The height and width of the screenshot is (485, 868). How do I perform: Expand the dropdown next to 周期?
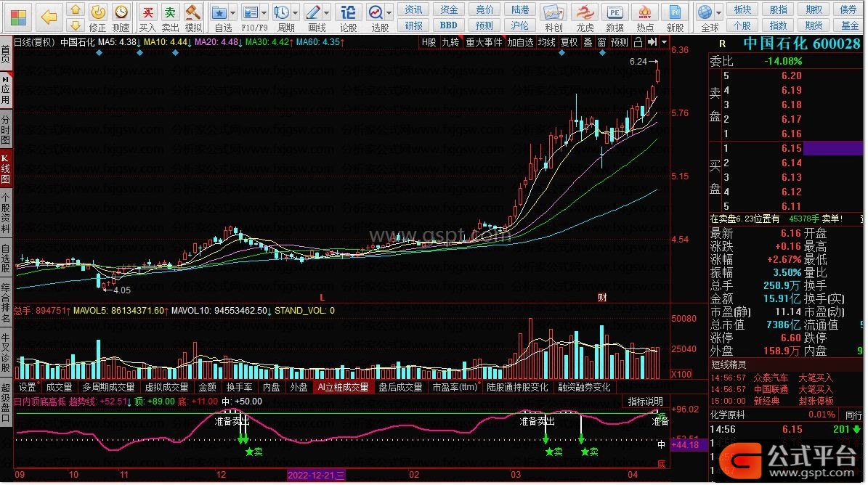[296, 13]
